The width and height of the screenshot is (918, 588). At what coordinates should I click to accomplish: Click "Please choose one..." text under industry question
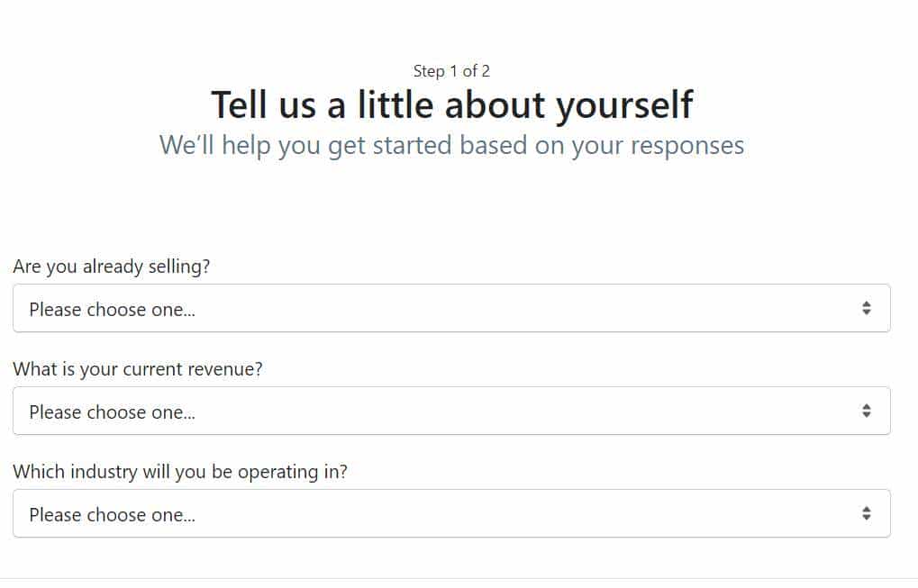point(113,515)
